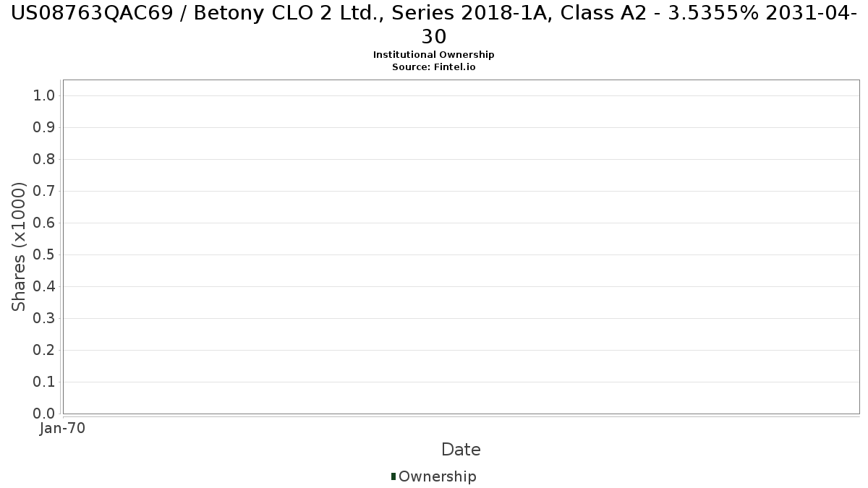The width and height of the screenshot is (868, 488).
Task: Click the 0.8 y-axis tick label
Action: pos(44,159)
